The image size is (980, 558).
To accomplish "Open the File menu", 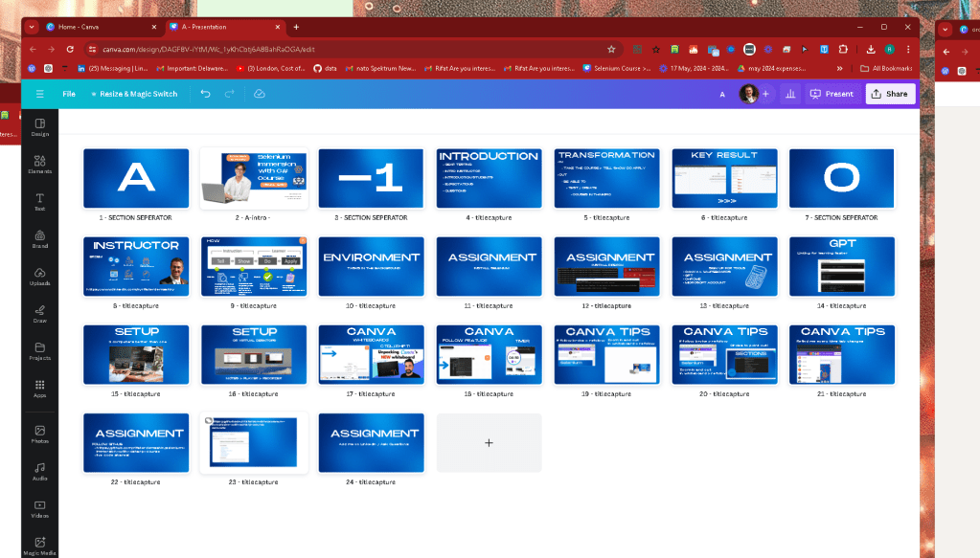I will pos(69,94).
